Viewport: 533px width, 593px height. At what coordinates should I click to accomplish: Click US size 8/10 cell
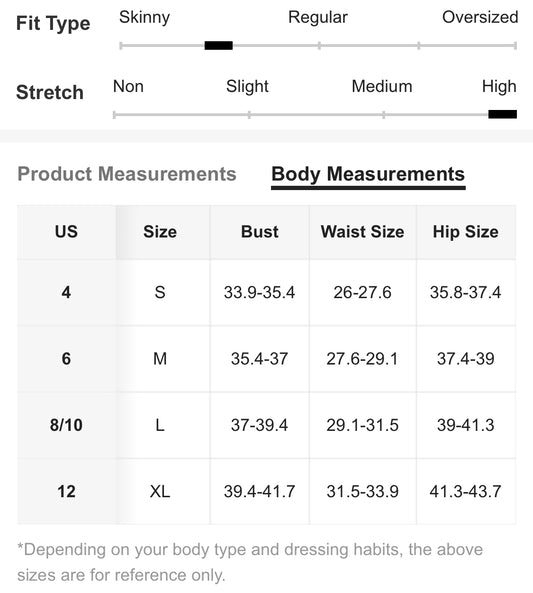(67, 425)
